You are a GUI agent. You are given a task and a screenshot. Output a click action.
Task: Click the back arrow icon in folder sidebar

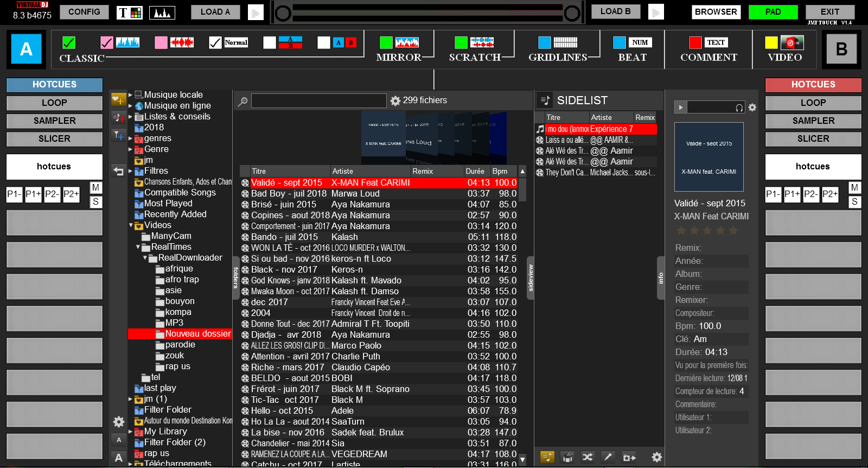tap(118, 171)
